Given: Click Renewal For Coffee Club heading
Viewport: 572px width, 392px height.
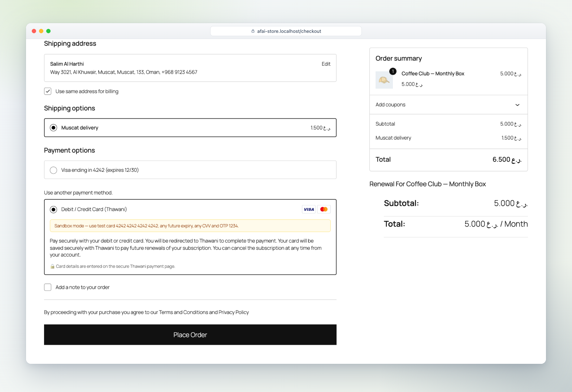Looking at the screenshot, I should tap(428, 184).
